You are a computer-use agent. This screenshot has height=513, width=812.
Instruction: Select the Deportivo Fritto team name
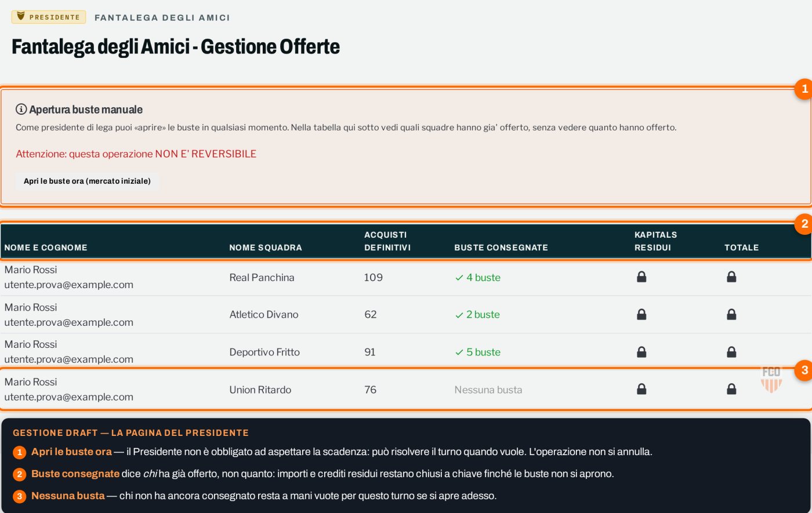(264, 352)
